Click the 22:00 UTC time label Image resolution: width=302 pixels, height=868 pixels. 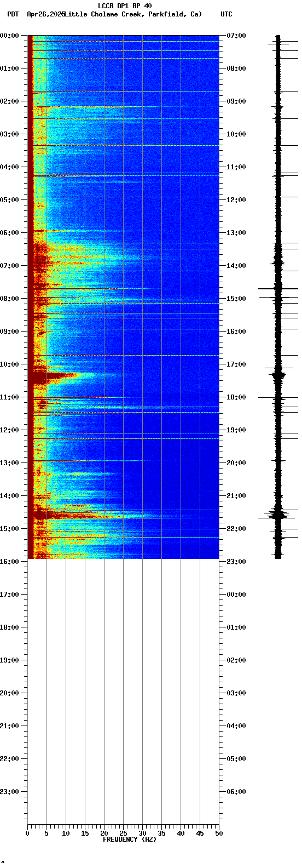coord(236,529)
